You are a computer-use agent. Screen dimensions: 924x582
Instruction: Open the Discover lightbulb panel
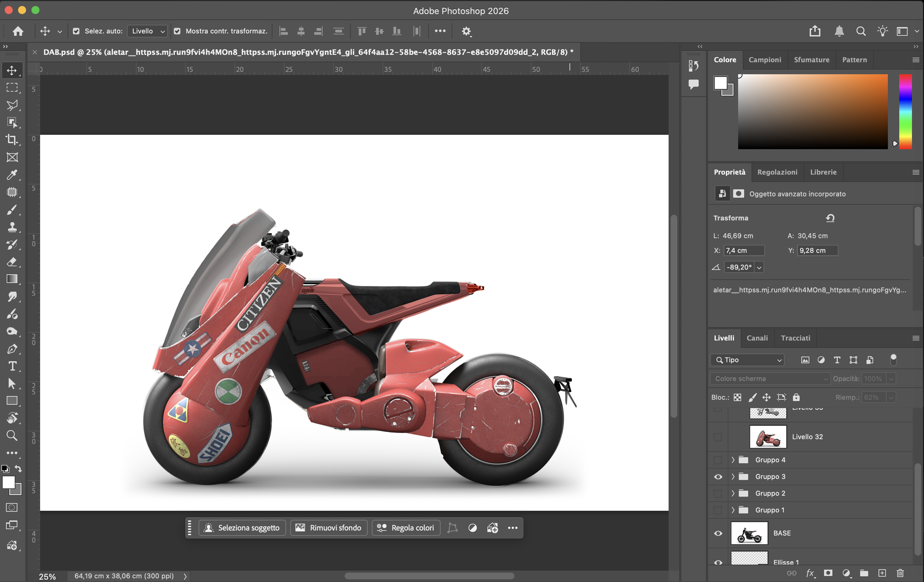pyautogui.click(x=883, y=31)
